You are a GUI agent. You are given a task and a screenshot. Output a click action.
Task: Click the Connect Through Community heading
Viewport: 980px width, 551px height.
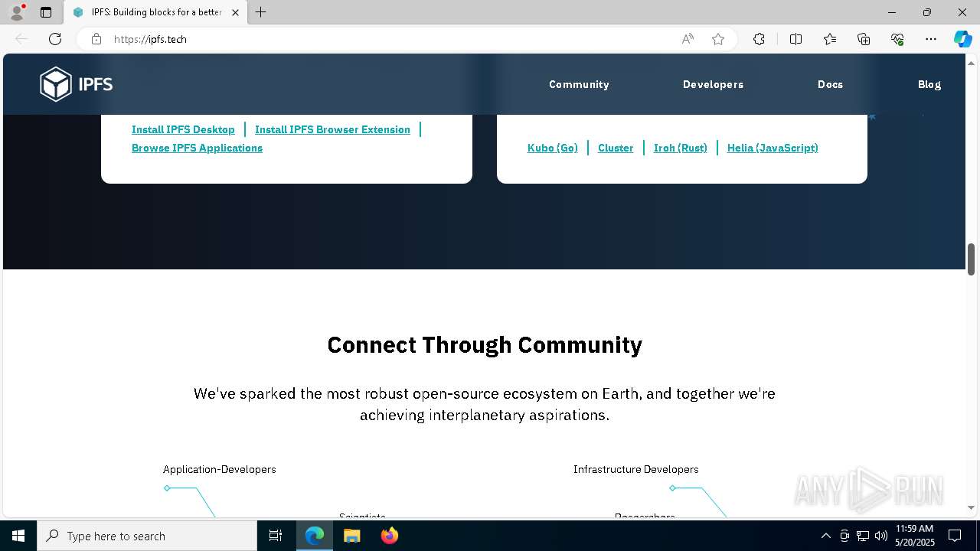click(485, 345)
